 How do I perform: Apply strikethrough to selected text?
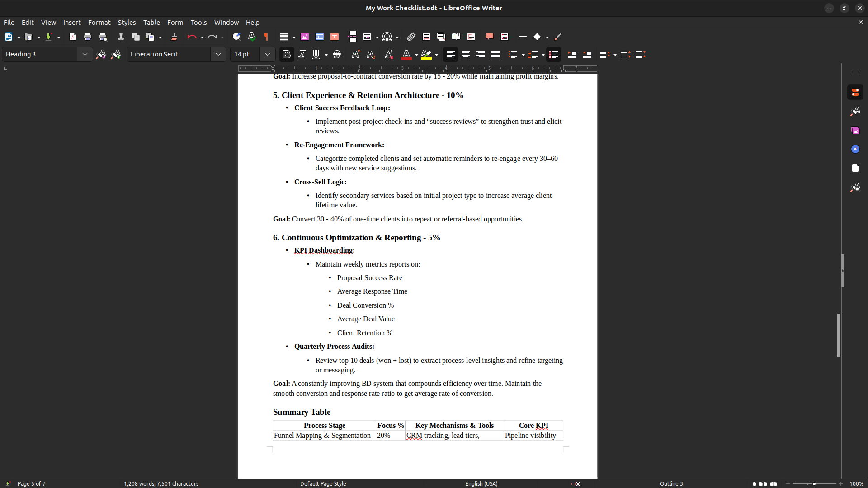(337, 55)
